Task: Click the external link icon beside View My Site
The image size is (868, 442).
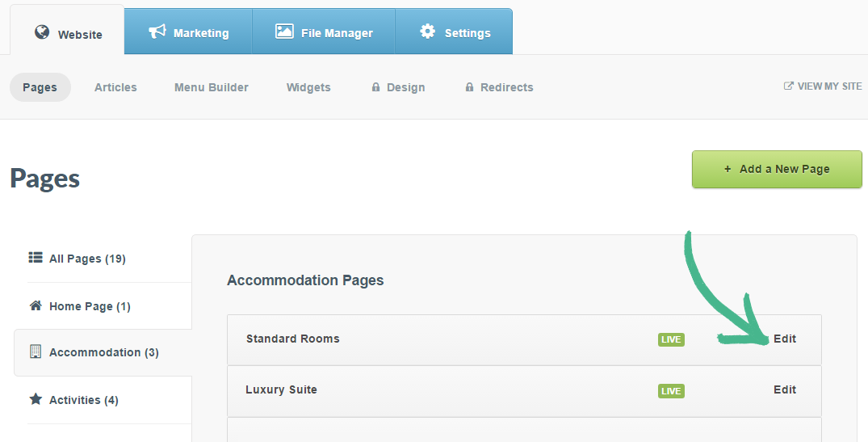Action: tap(789, 86)
